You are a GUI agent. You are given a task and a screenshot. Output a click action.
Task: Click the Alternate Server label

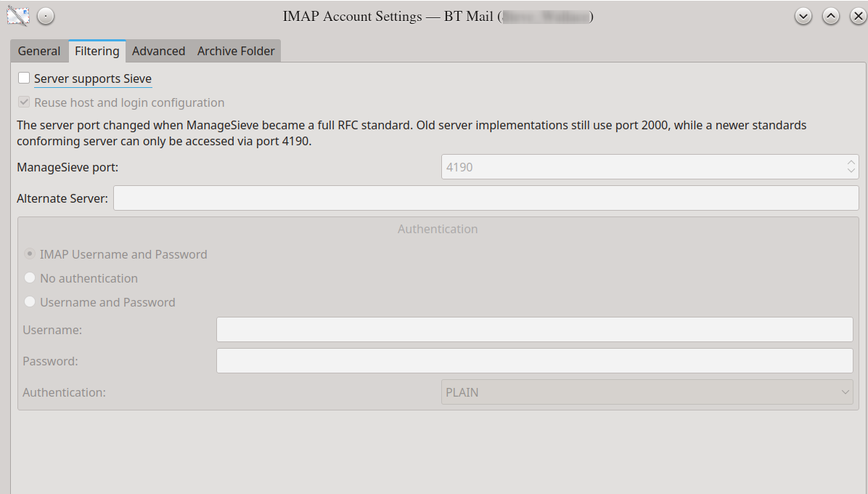click(x=62, y=198)
